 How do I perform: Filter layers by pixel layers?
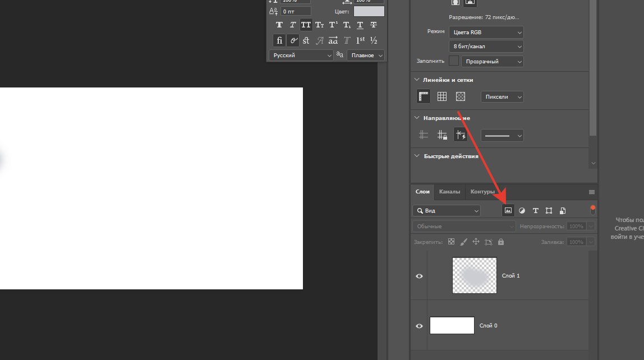point(508,210)
